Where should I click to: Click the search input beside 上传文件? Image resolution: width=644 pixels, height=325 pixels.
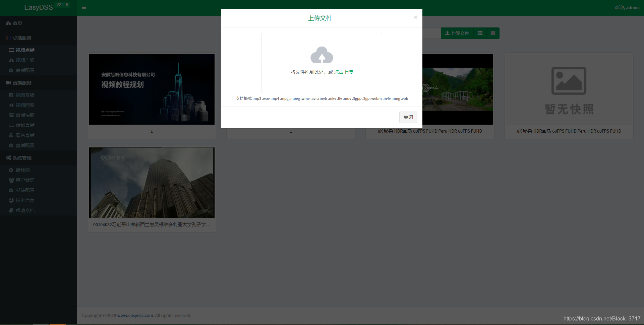click(x=431, y=33)
